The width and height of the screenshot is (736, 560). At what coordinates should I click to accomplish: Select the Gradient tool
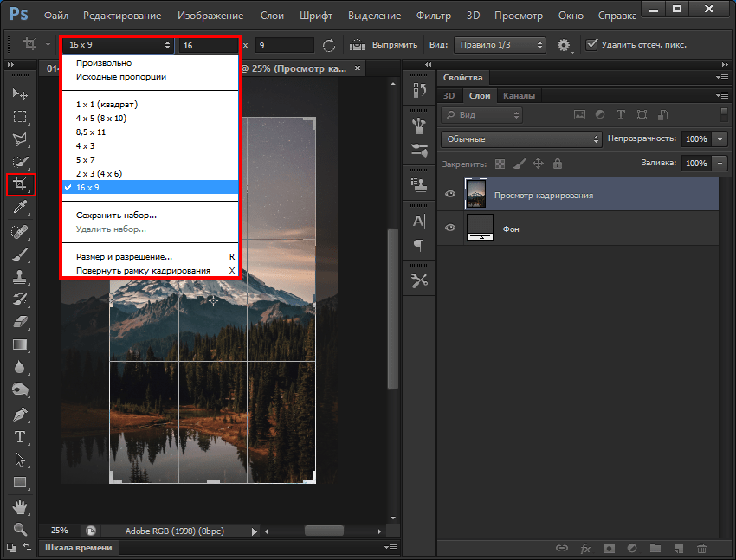pyautogui.click(x=20, y=344)
